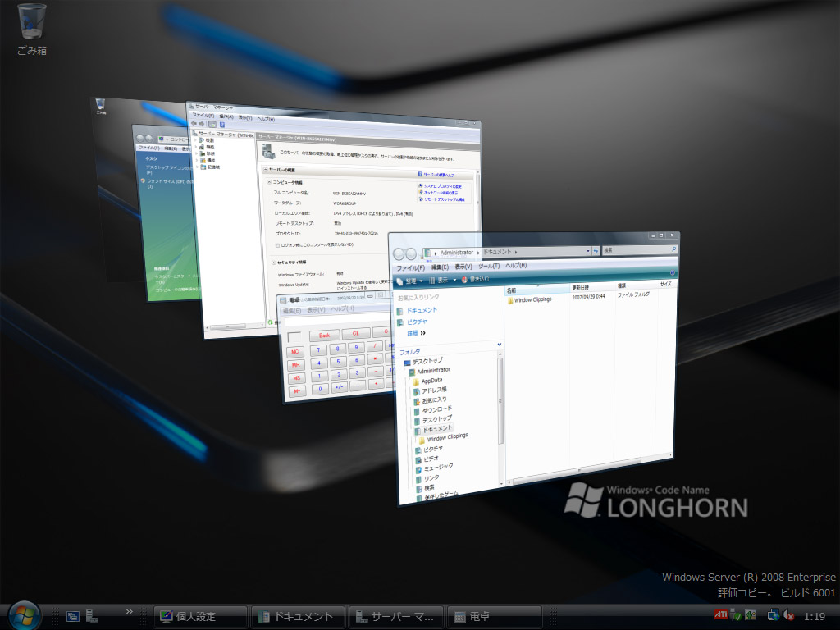Open ヘルプ(H) menu in Explorer window
The width and height of the screenshot is (840, 630).
click(x=516, y=265)
